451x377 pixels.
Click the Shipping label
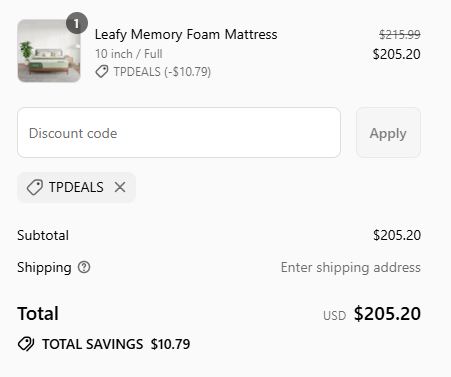(44, 268)
